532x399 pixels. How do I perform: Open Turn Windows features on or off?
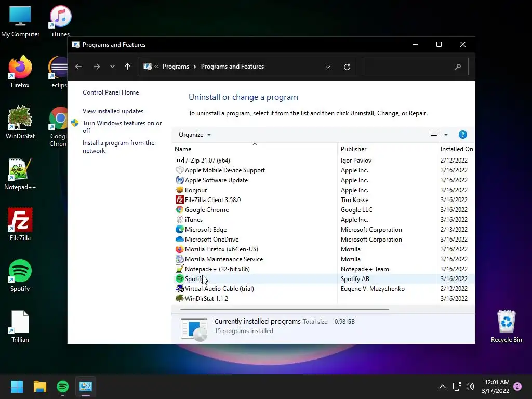coord(122,127)
